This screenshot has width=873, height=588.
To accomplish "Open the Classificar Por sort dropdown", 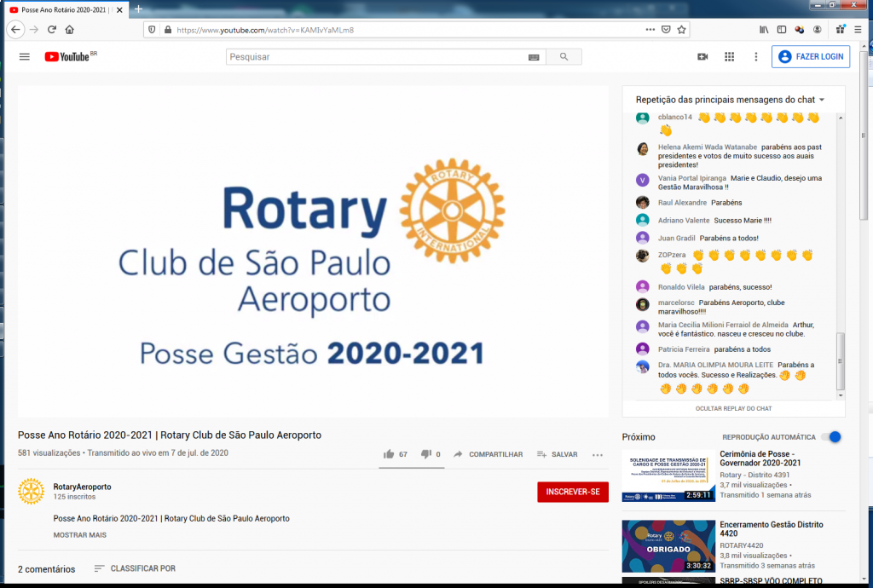I will (134, 568).
